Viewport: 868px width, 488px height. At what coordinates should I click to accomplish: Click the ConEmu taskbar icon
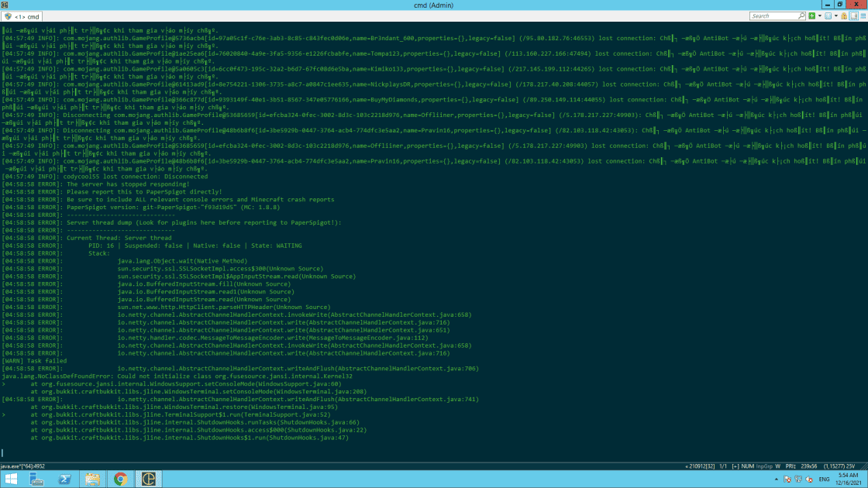148,479
